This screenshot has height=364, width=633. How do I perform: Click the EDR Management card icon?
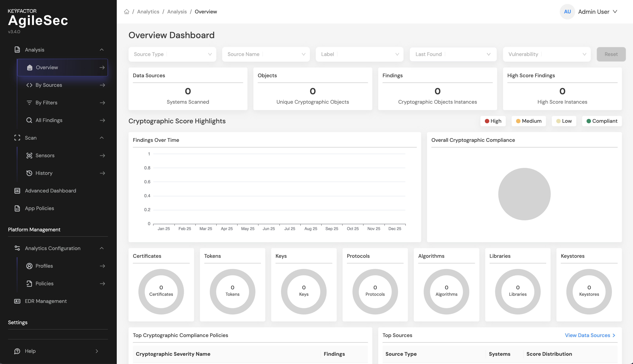(x=17, y=301)
